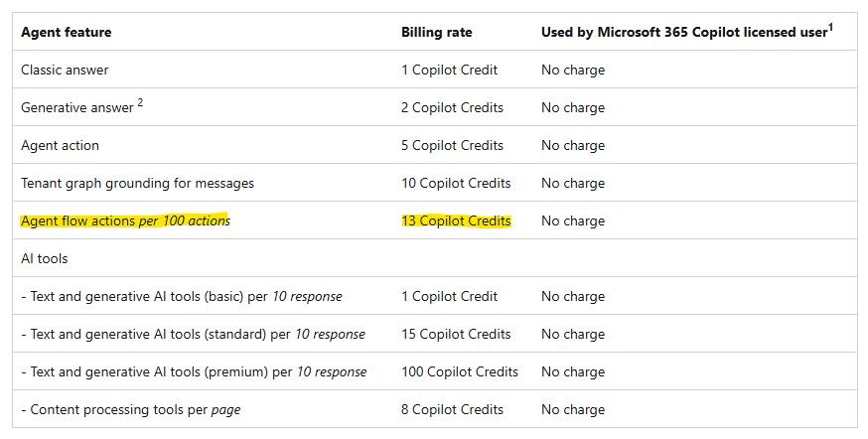Image resolution: width=868 pixels, height=439 pixels.
Task: Select the Microsoft 365 Copilot licensed user header
Action: 683,33
